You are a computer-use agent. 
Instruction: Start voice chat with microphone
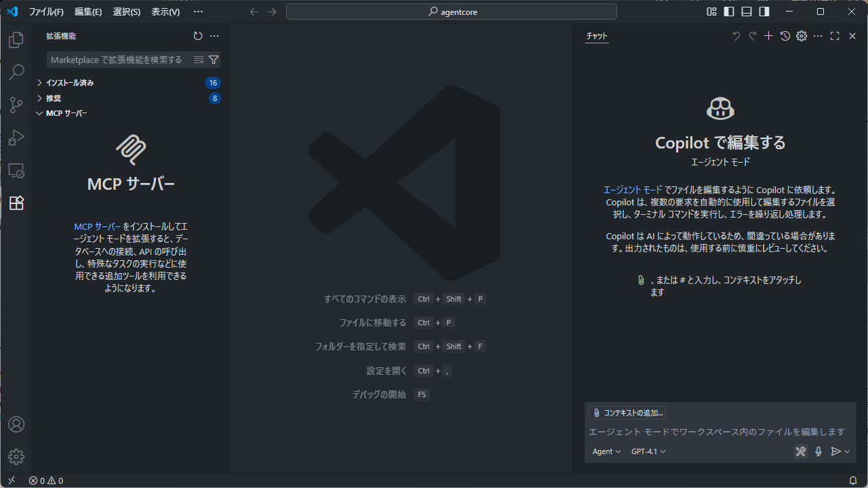coord(818,451)
